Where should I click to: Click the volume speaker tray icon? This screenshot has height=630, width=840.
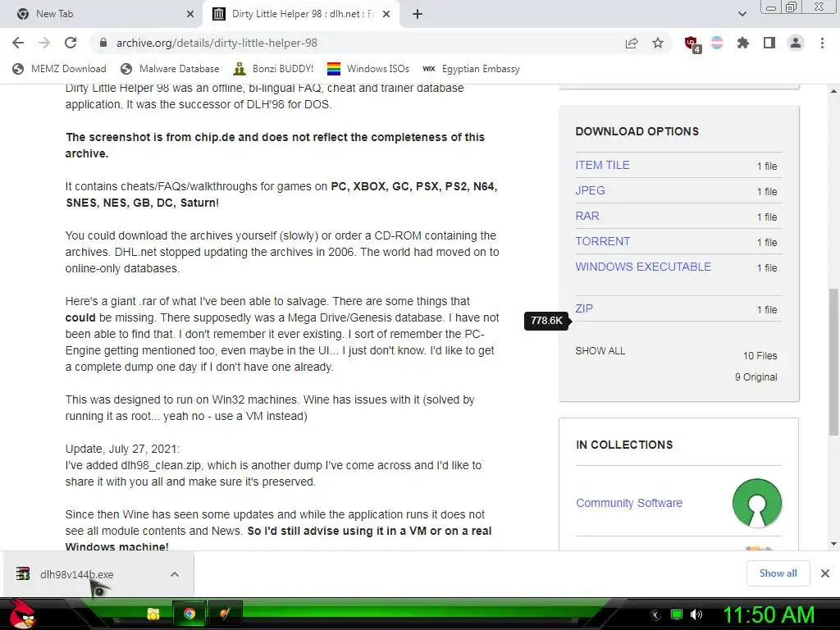[x=696, y=614]
